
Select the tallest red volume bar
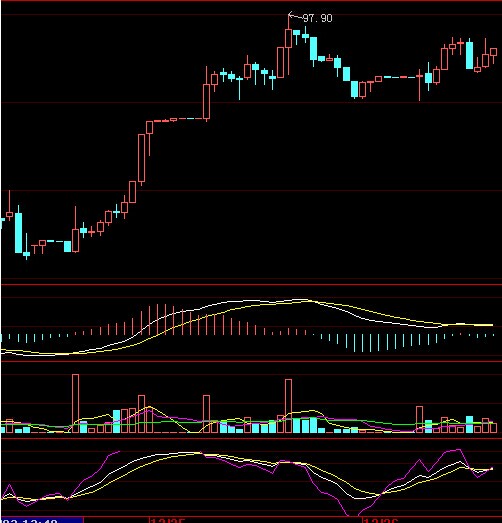[x=76, y=404]
